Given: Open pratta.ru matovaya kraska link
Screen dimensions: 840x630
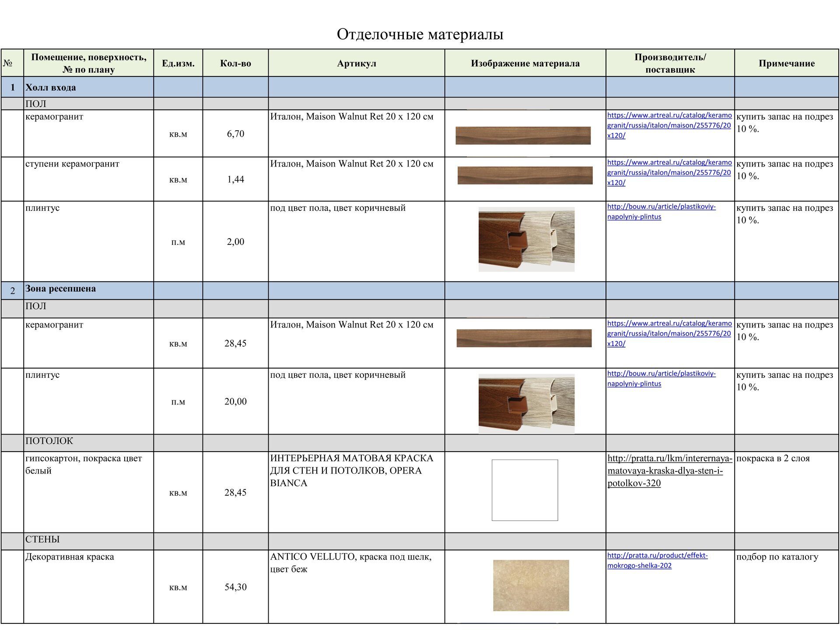Looking at the screenshot, I should (x=669, y=471).
